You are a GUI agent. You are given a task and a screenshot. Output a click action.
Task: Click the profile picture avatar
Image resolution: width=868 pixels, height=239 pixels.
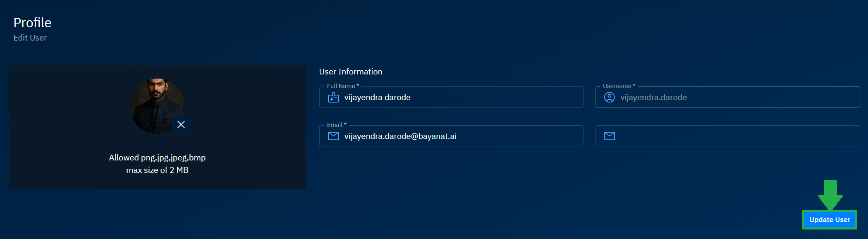(x=157, y=105)
